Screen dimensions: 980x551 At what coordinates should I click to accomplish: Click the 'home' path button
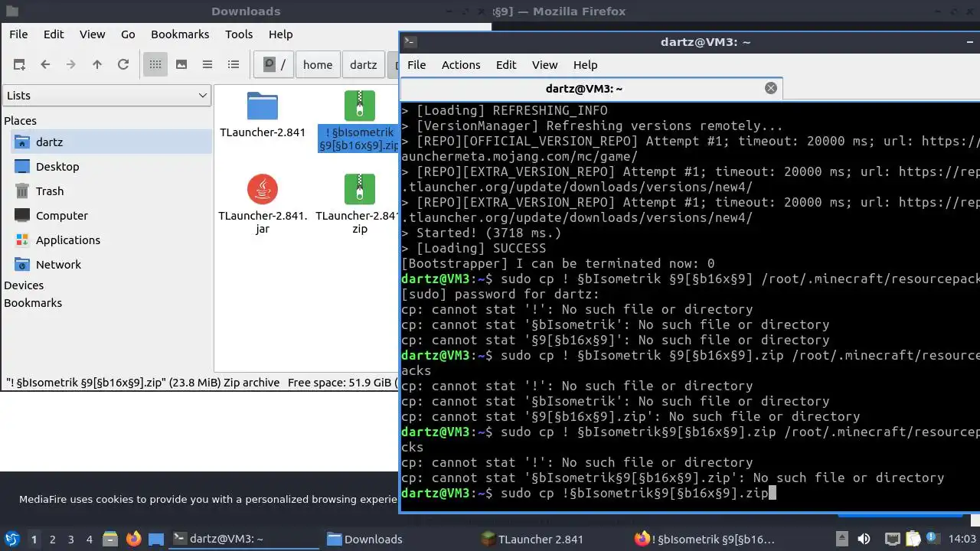click(x=318, y=65)
